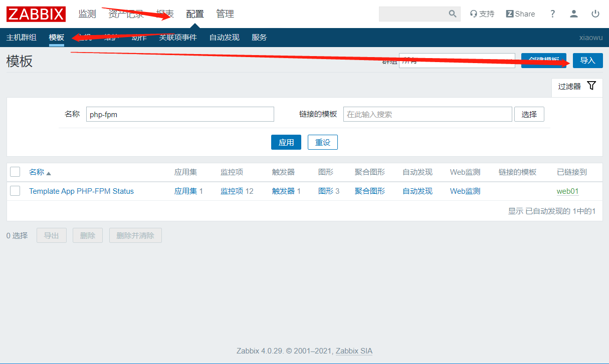
Task: Open the Help question mark icon
Action: pyautogui.click(x=552, y=14)
